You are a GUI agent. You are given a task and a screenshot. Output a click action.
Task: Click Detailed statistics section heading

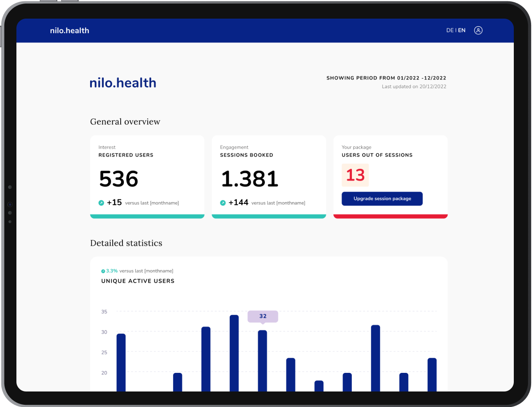(126, 243)
